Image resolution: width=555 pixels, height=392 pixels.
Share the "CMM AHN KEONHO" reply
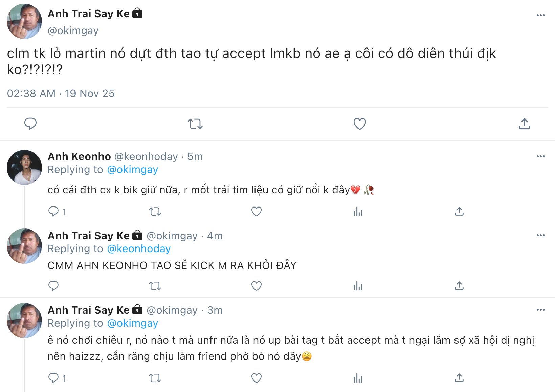click(x=459, y=286)
